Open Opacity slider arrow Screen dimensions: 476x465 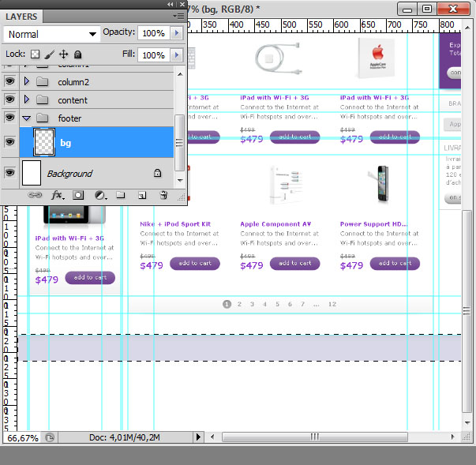pos(177,33)
